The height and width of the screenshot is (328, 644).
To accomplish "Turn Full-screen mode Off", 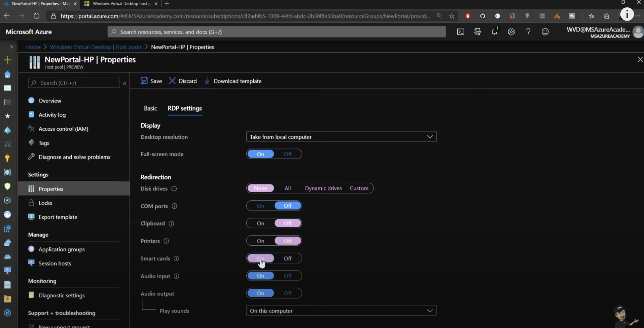I will (x=287, y=154).
